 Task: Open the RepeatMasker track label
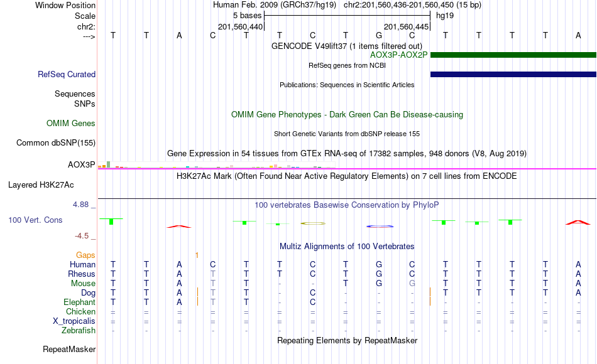point(69,349)
